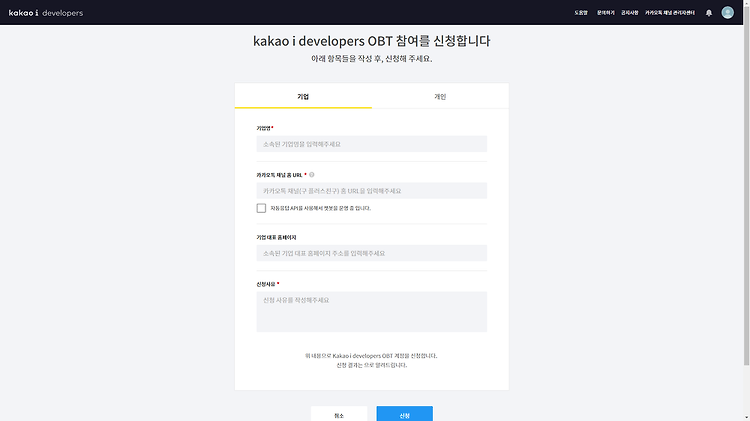Image resolution: width=750 pixels, height=421 pixels.
Task: Click the text '자동응답 API를 사용해서 챗봇을 운영 중 입니다.'
Action: pyautogui.click(x=320, y=208)
